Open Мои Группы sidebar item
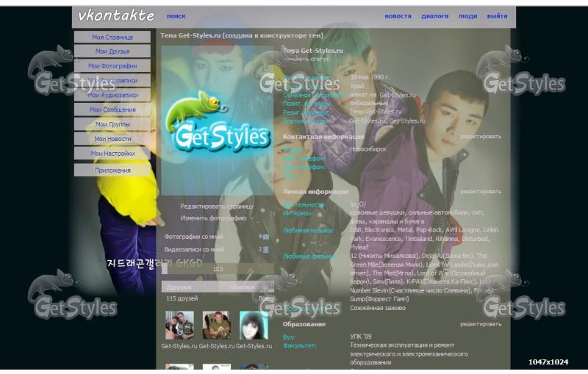Screen dimensions: 588x374 112,124
